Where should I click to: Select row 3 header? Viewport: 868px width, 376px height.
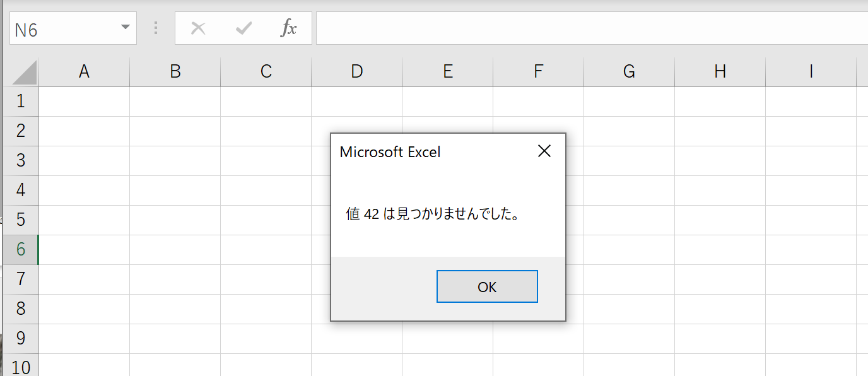[x=21, y=160]
